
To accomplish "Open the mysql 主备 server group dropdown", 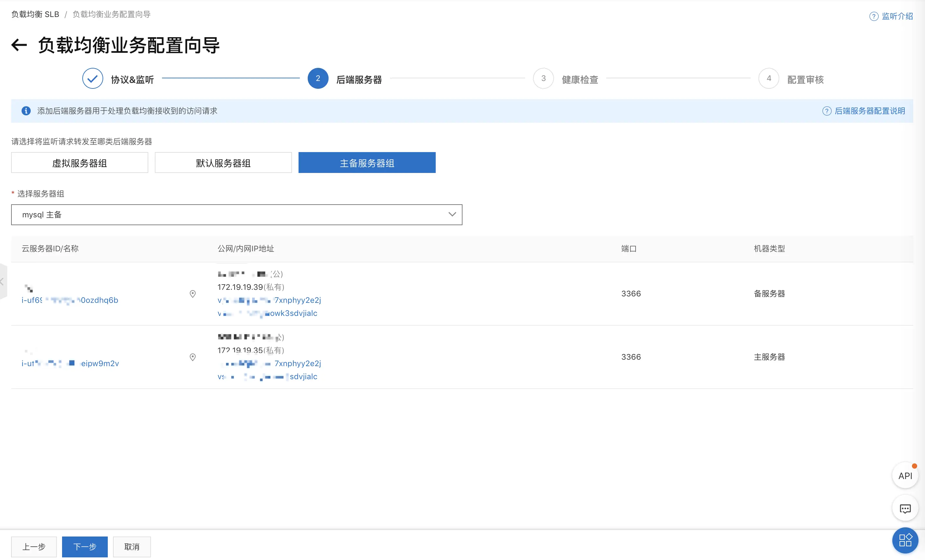I will 236,214.
